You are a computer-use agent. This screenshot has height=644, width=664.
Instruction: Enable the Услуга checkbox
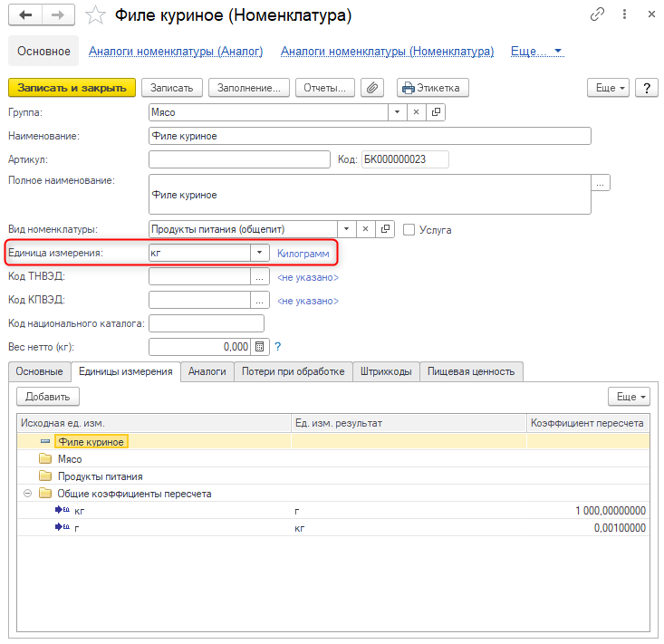(409, 230)
